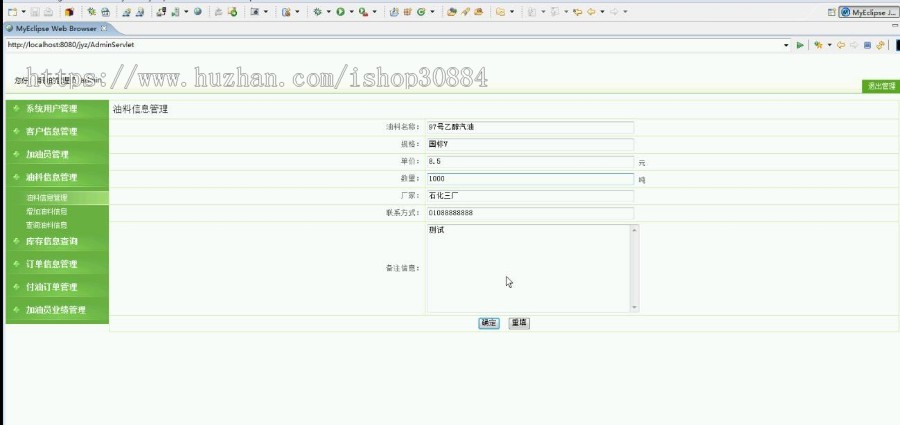900x425 pixels.
Task: Click the New wizard icon in the toolbar
Action: coord(13,11)
